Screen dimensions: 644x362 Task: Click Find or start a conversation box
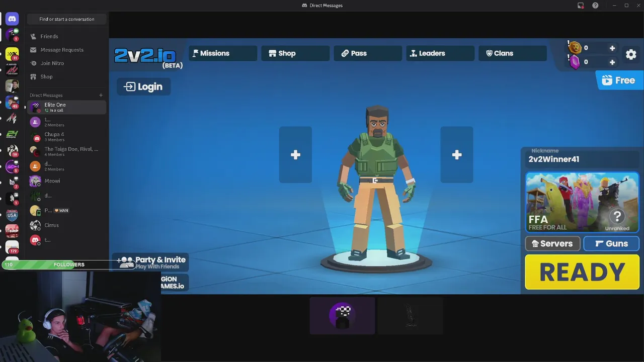[67, 19]
